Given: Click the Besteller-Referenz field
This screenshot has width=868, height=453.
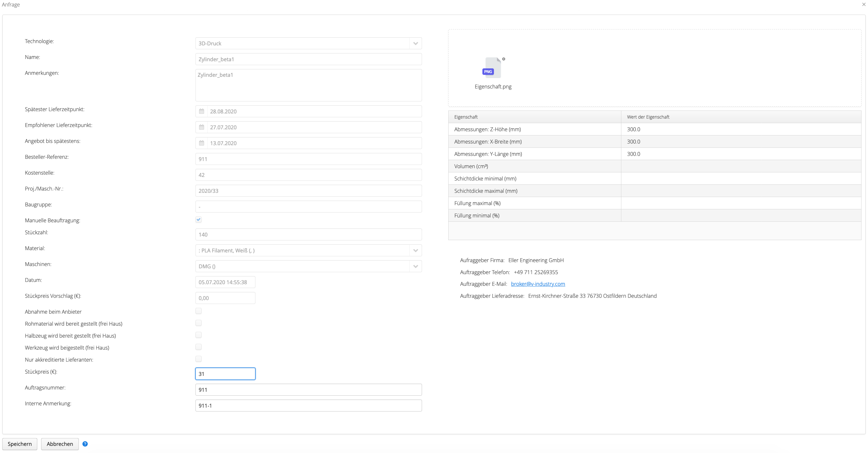Looking at the screenshot, I should (x=308, y=159).
